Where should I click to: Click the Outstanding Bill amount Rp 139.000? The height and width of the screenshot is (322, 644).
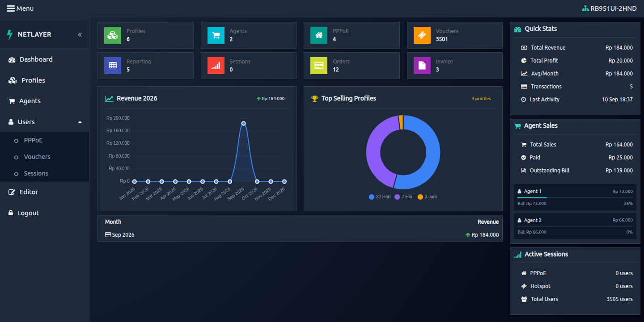(619, 171)
